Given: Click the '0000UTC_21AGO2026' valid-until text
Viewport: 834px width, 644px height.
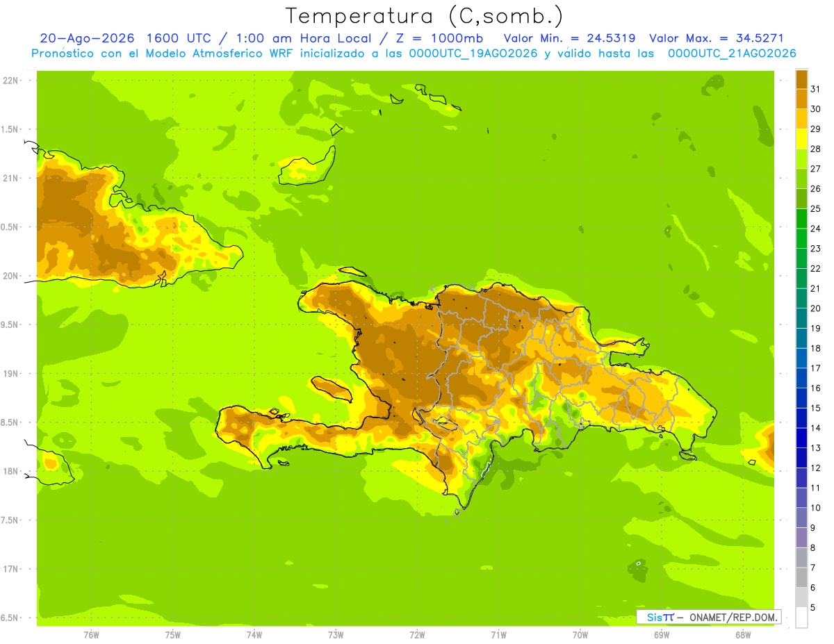Looking at the screenshot, I should point(732,53).
